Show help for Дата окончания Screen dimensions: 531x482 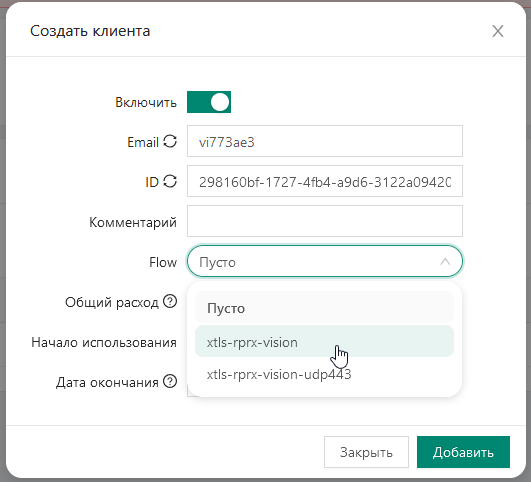coord(170,381)
